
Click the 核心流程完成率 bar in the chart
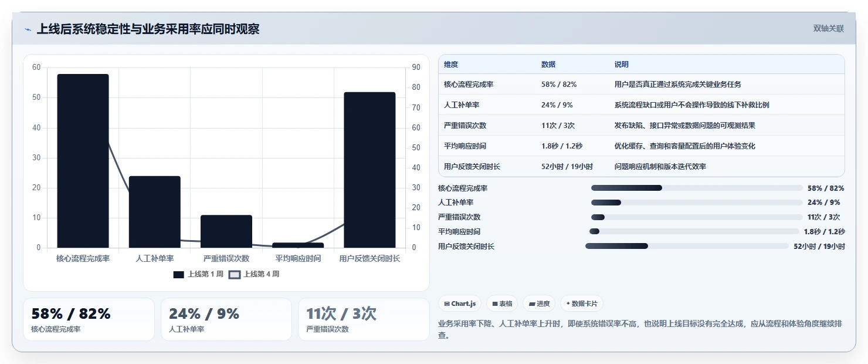point(83,161)
